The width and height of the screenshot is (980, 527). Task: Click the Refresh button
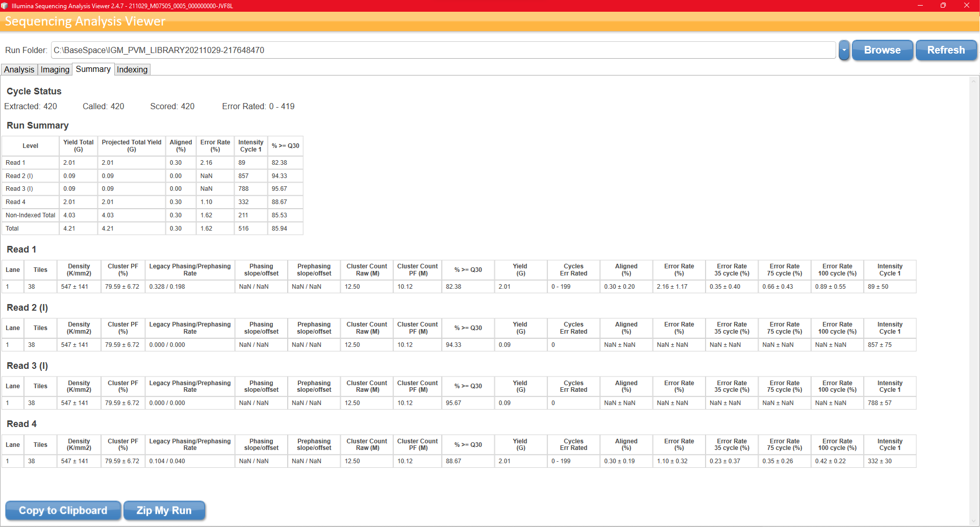tap(946, 50)
